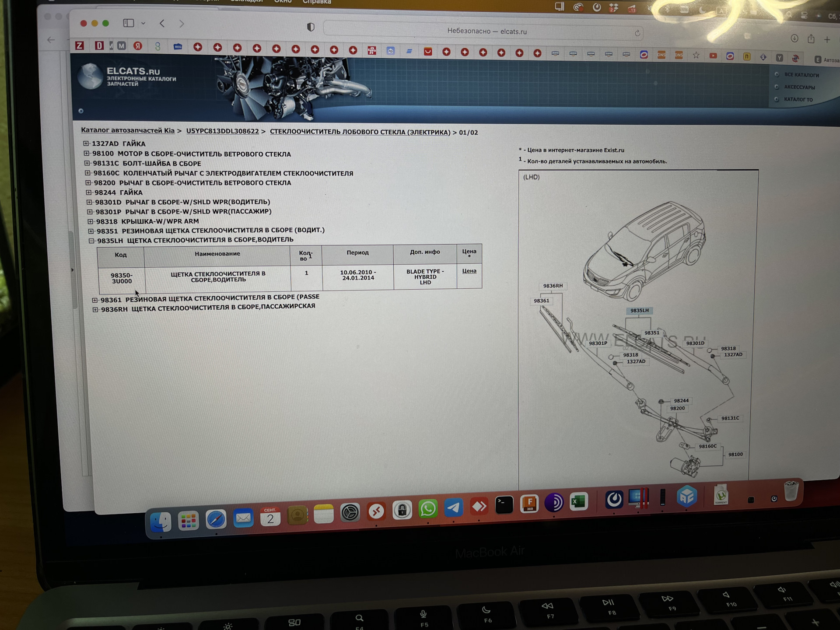Click label 98131C in the diagram
This screenshot has height=630, width=840.
tap(730, 418)
